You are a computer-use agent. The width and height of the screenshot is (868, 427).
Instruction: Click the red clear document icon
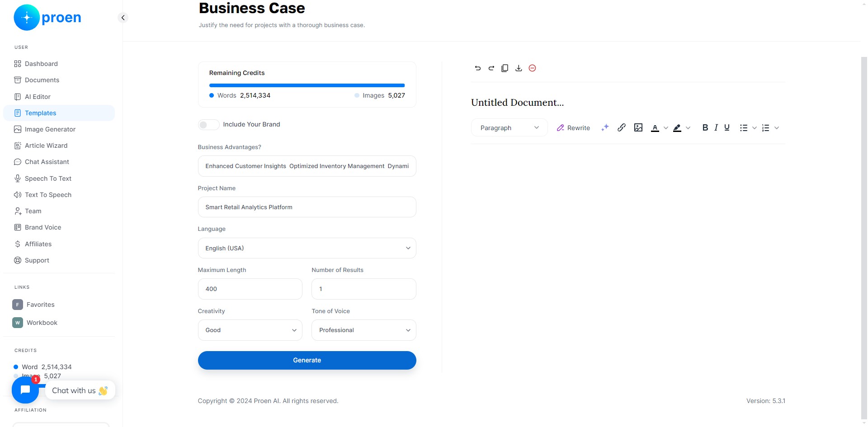coord(533,68)
